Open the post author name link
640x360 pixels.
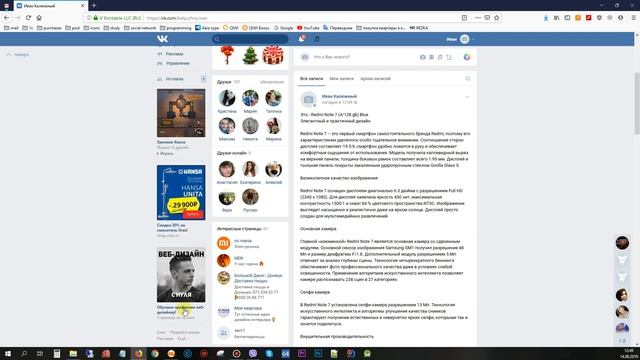click(x=339, y=96)
